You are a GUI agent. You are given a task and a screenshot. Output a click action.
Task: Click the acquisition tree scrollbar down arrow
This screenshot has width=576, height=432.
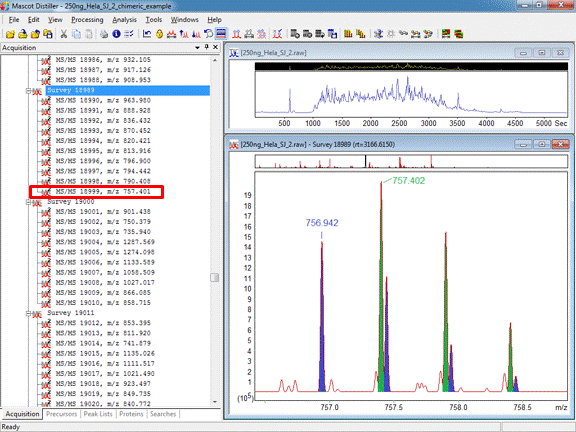tap(215, 402)
